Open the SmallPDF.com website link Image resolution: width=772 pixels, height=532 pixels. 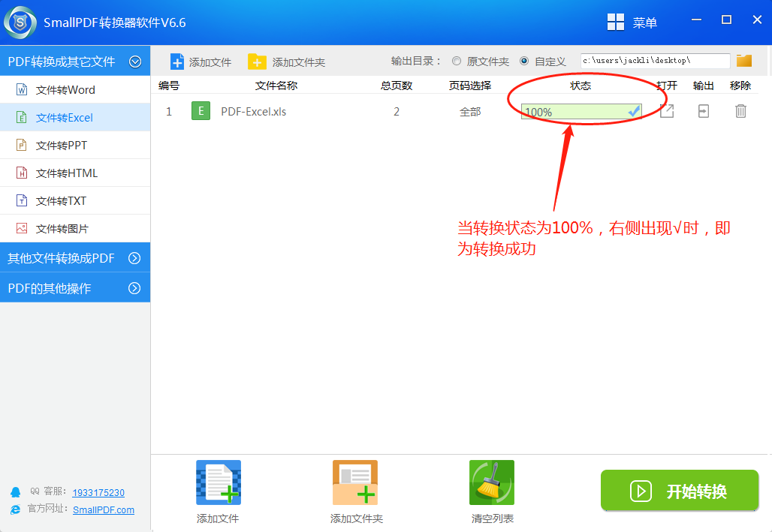104,509
